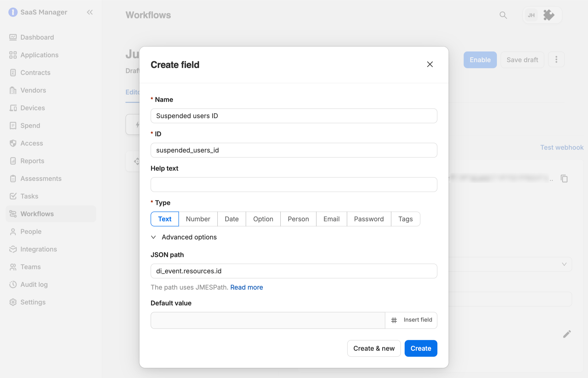Go to Integrations in the sidebar
Screen dimensions: 588x378
click(x=39, y=249)
